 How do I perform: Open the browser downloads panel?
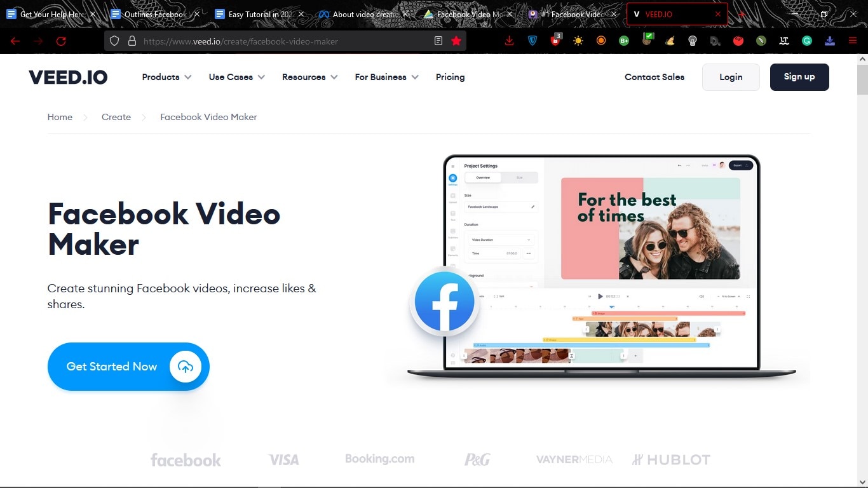(509, 41)
